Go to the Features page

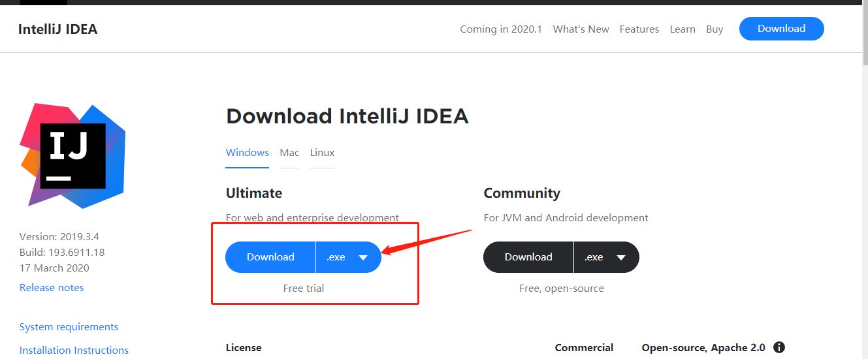tap(639, 29)
